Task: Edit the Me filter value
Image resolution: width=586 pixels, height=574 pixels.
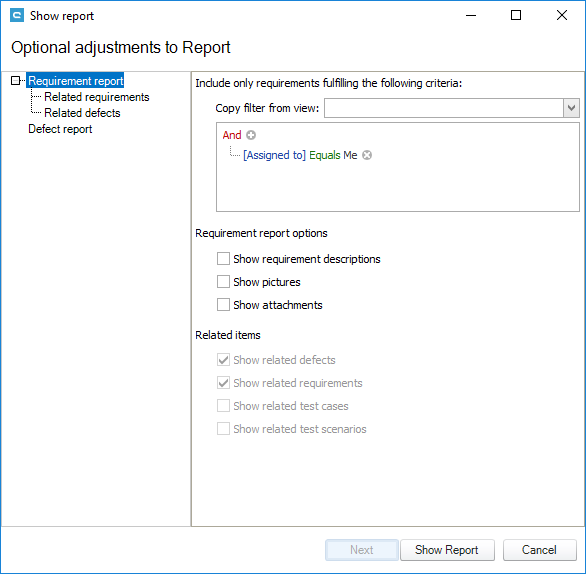Action: pos(350,155)
